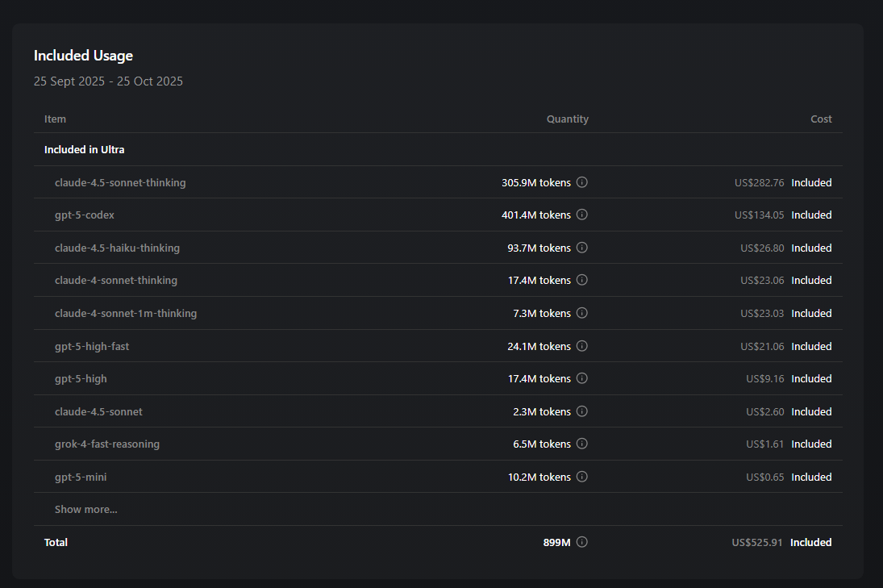This screenshot has width=883, height=588.
Task: Select the gpt-5-high item name
Action: 81,379
